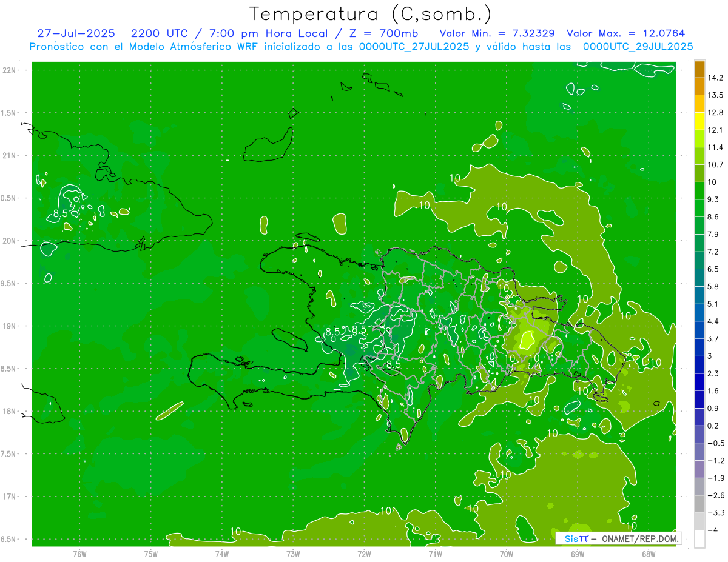Click the '74W' longitude axis label
728x562 pixels.
point(222,555)
